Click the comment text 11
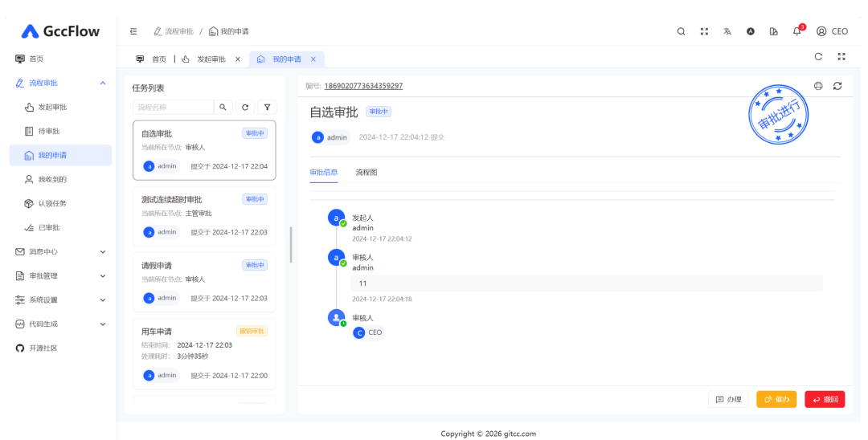 [x=362, y=283]
